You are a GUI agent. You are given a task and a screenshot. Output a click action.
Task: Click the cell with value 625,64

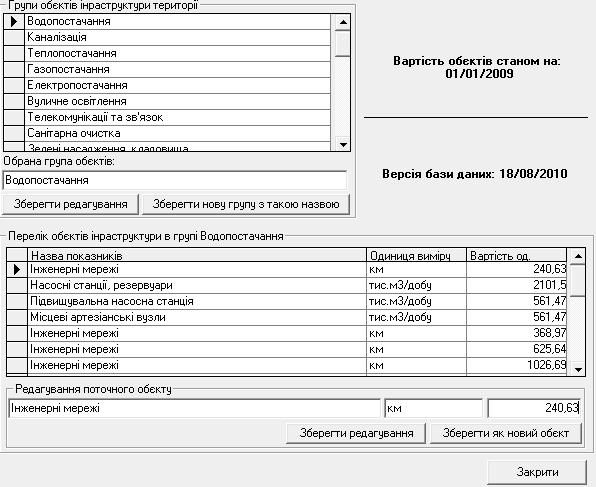pyautogui.click(x=517, y=349)
